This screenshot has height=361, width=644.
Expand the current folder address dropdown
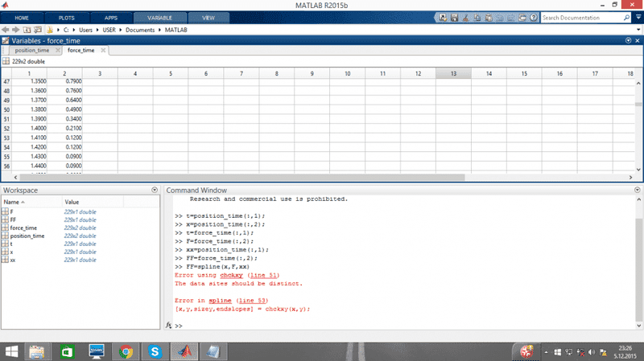(x=638, y=30)
